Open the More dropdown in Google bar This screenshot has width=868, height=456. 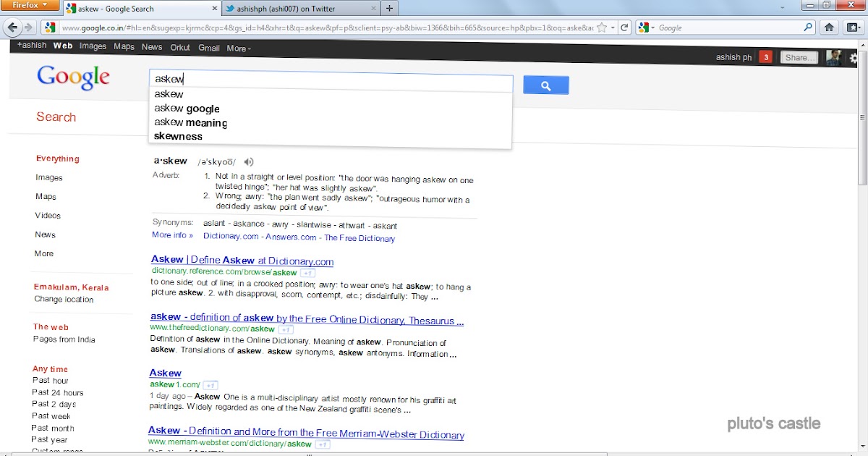239,48
